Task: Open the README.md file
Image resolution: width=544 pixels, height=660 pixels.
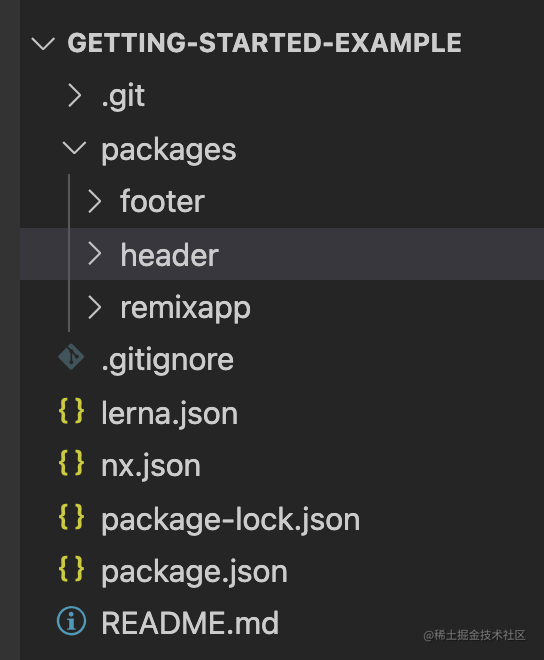Action: click(x=190, y=623)
